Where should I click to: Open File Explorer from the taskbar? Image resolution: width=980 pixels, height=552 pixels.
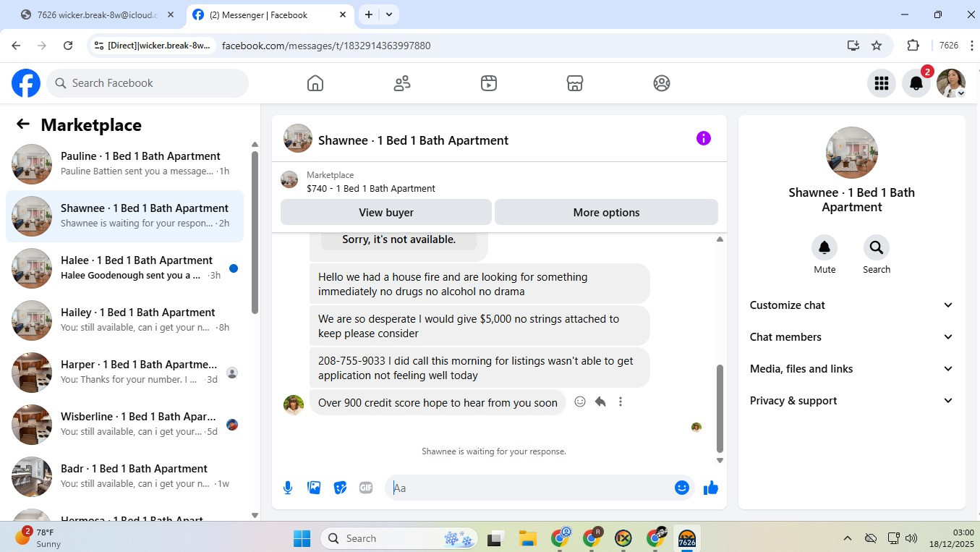point(527,538)
